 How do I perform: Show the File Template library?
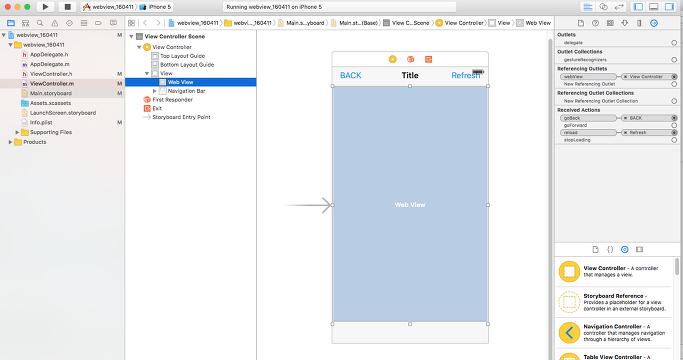click(x=595, y=250)
